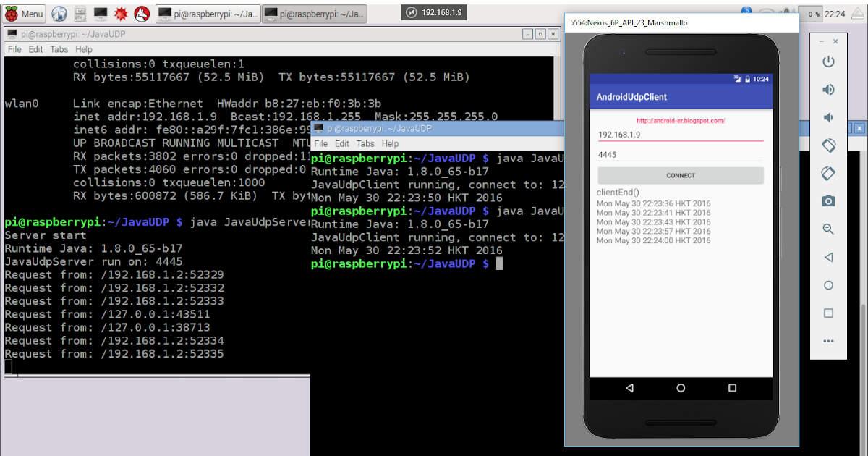
Task: Click 'Mon May 30 22:24:00 HKT 2016' line
Action: coord(653,240)
